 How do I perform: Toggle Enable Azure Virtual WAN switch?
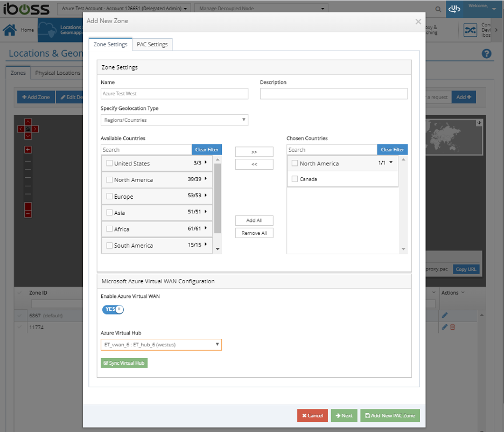pyautogui.click(x=113, y=309)
